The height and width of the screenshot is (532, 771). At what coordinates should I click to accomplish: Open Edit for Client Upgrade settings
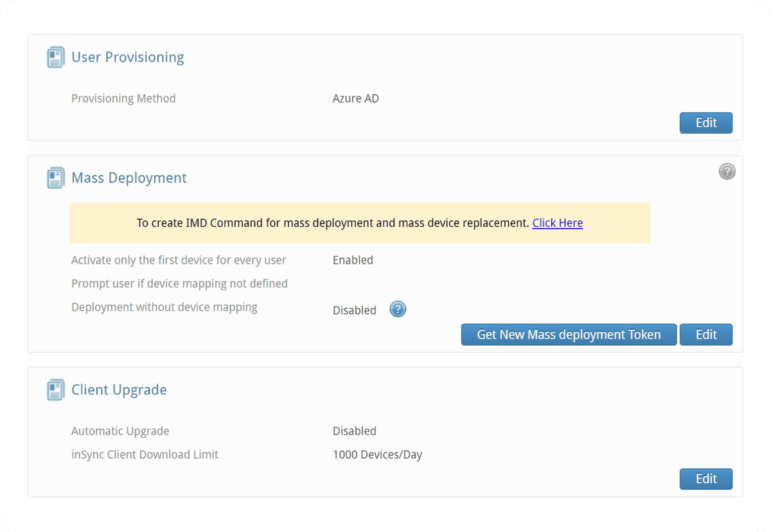tap(705, 479)
